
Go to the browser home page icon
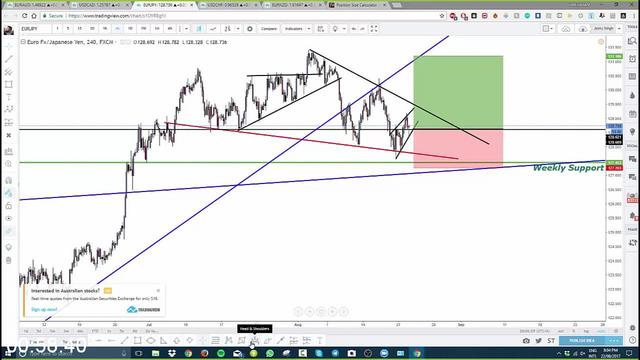[x=34, y=16]
